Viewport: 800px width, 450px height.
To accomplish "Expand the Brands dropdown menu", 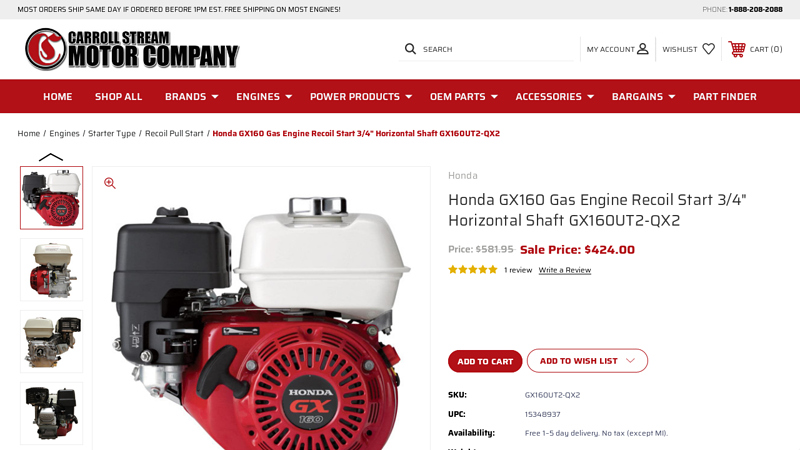I will coord(191,96).
